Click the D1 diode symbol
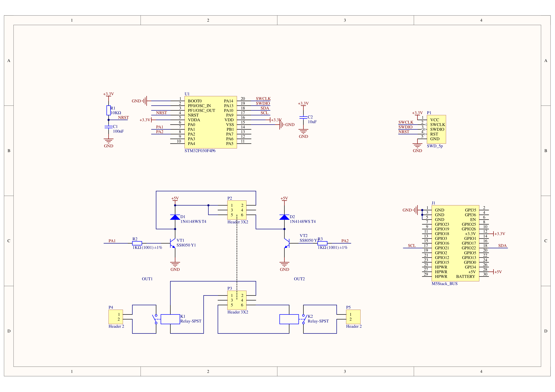555x392 pixels. 175,217
